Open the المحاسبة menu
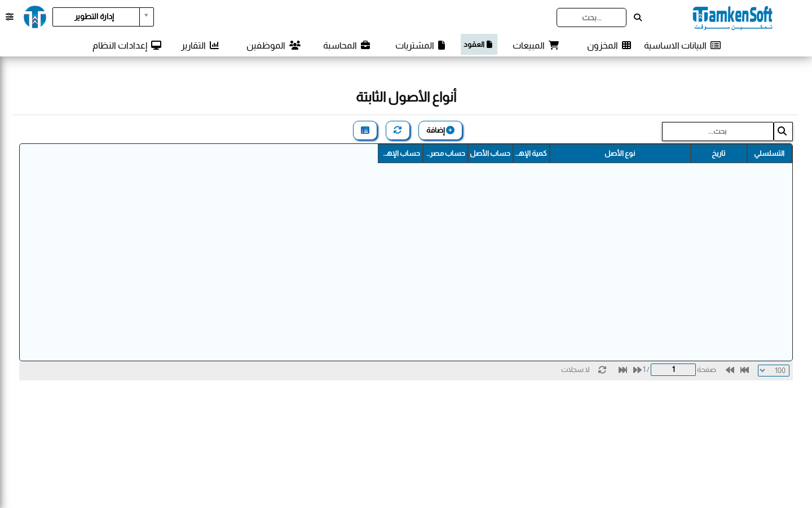 click(x=346, y=45)
